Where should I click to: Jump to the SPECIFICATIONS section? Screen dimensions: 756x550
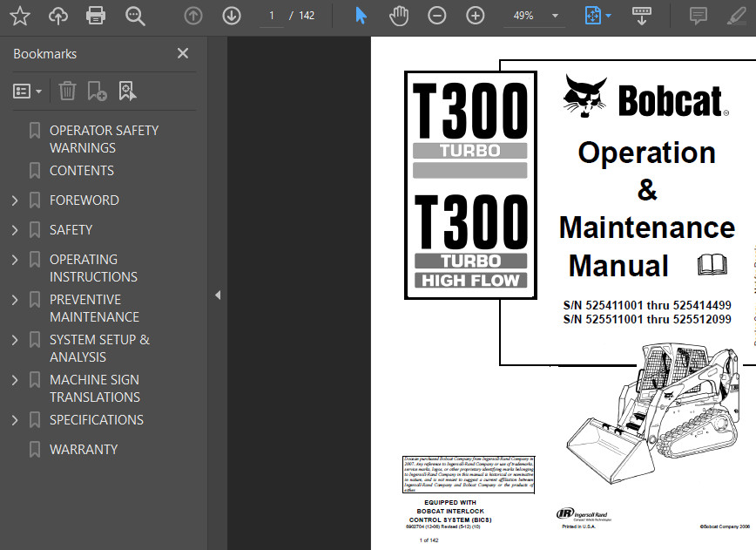(x=97, y=420)
